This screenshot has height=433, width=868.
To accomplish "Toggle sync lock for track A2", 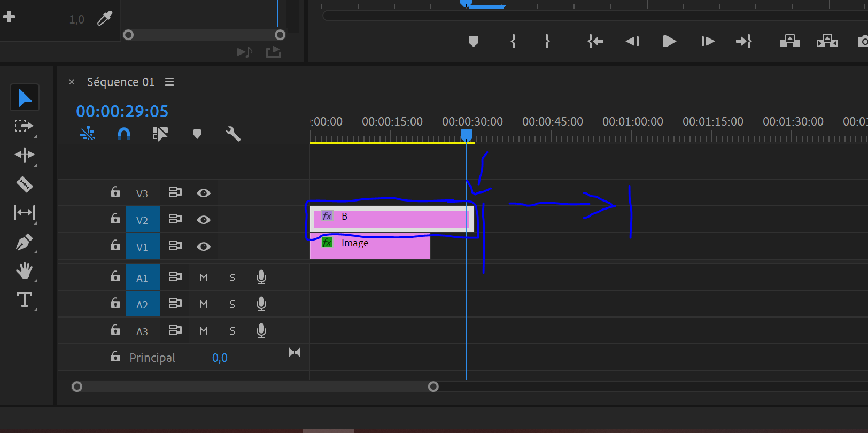I will 175,303.
